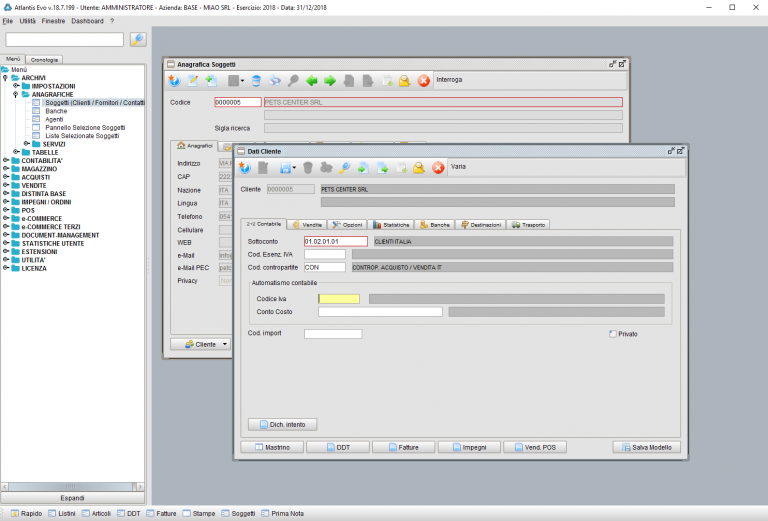
Task: Expand the CONTABILITA' tree folder
Action: (x=6, y=160)
